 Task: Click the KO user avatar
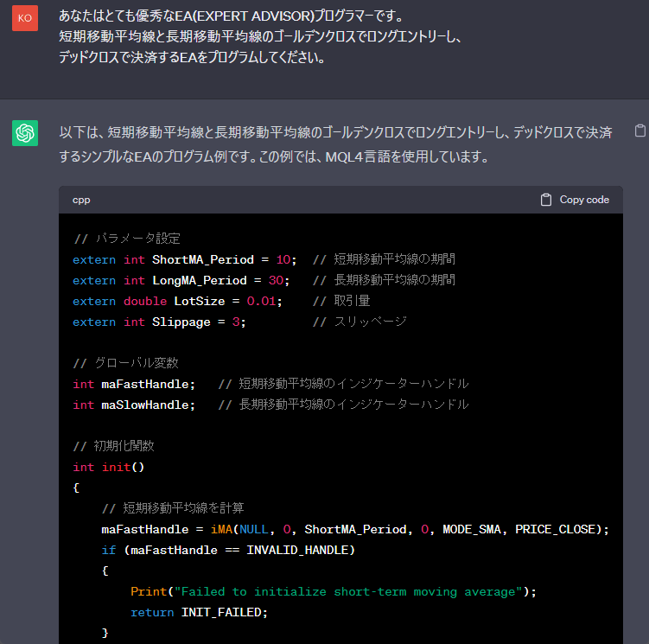pyautogui.click(x=25, y=18)
